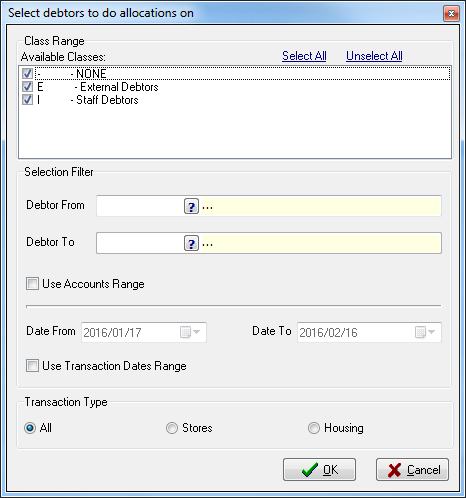Open the Date From calendar dropdown
This screenshot has height=498, width=466.
click(190, 332)
